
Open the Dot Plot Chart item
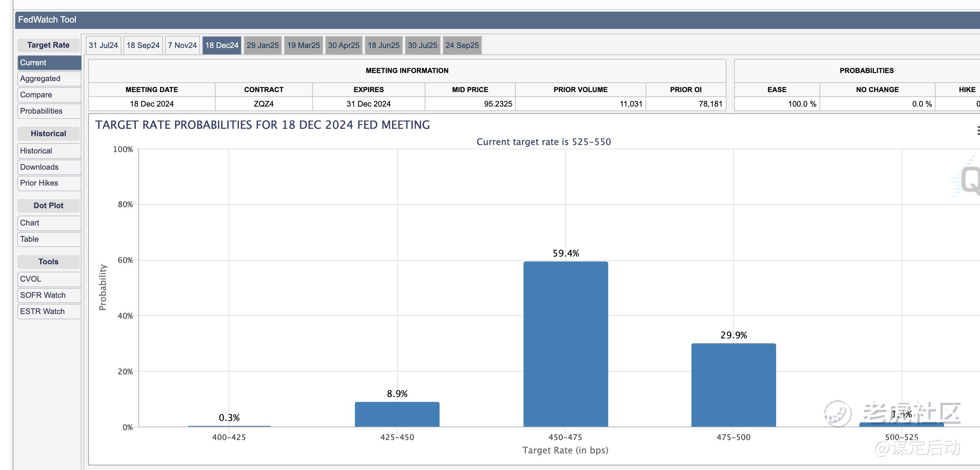point(49,223)
